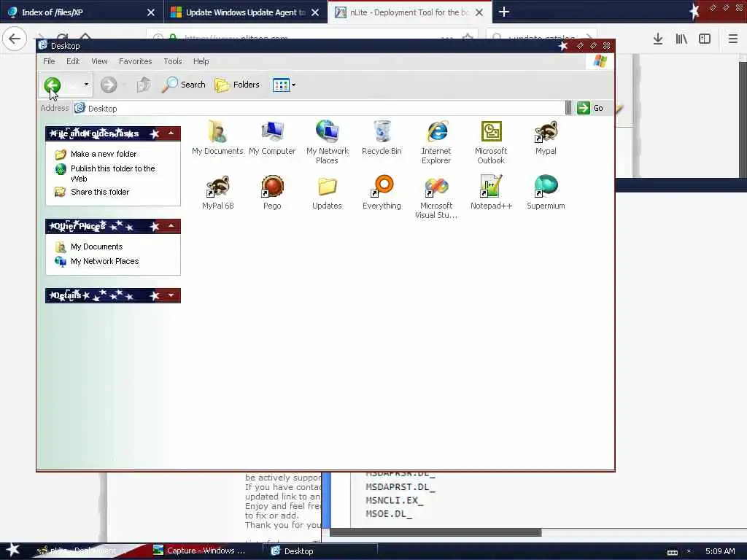Click the keyboard icon in system tray
This screenshot has height=560, width=747.
pos(672,552)
